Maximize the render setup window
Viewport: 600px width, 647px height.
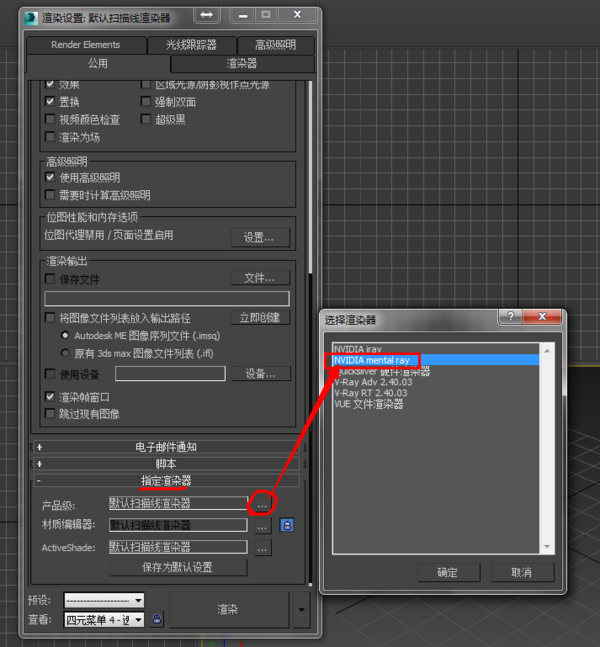click(266, 15)
